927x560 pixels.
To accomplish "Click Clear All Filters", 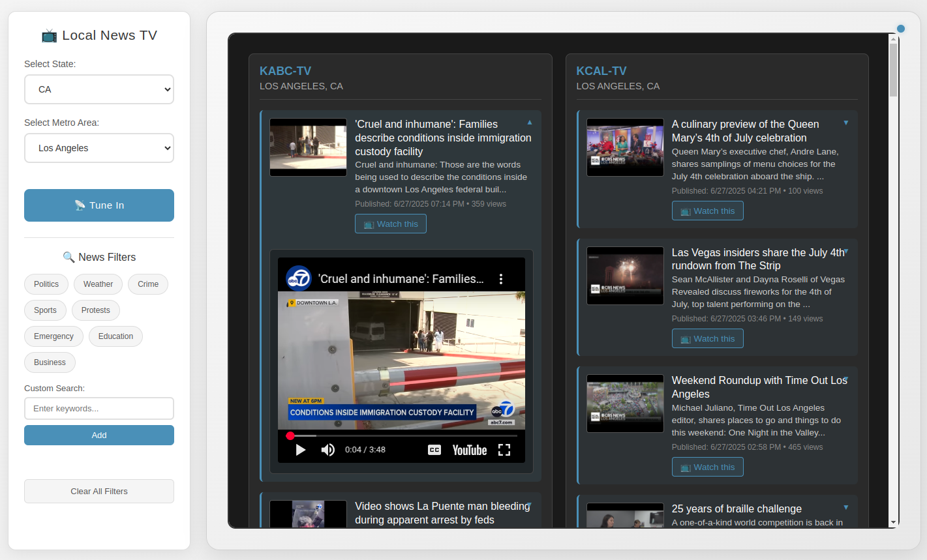I will [99, 492].
